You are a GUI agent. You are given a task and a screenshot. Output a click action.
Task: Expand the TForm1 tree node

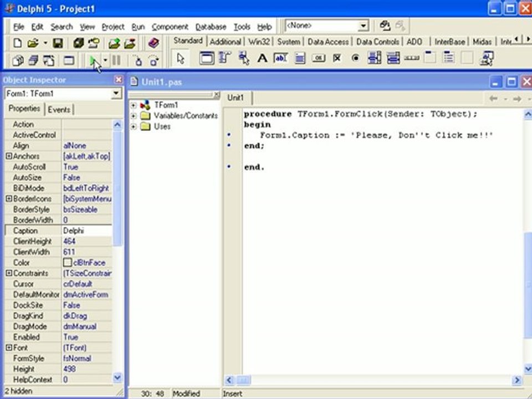[x=134, y=105]
